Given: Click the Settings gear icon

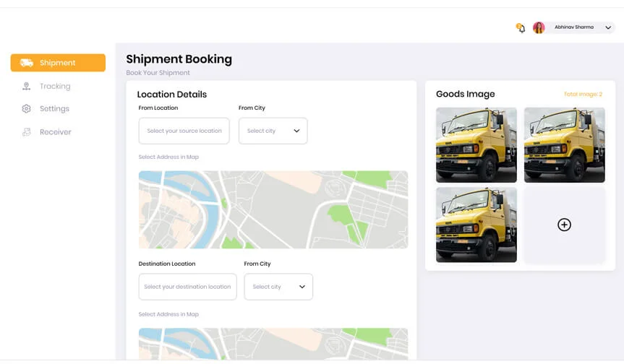Looking at the screenshot, I should coord(27,109).
